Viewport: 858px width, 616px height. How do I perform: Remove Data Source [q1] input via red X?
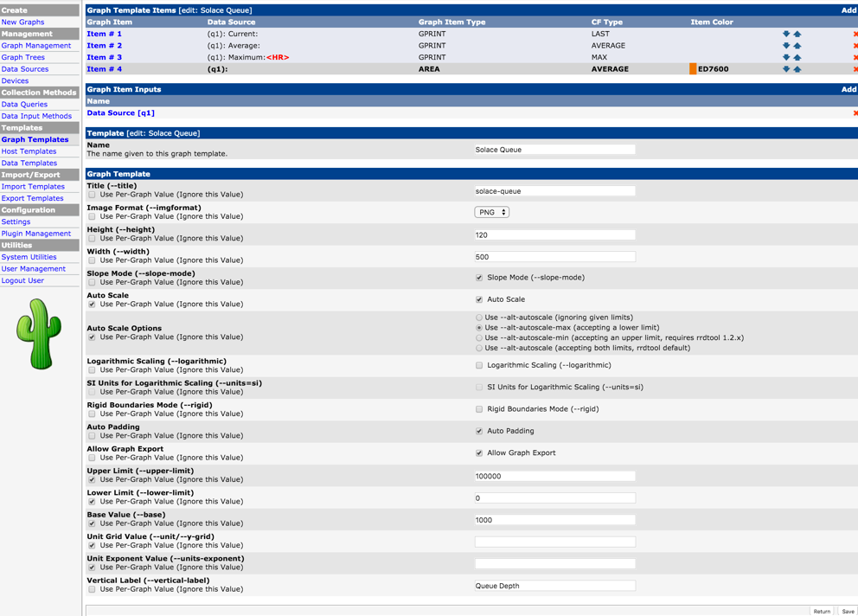tap(855, 113)
